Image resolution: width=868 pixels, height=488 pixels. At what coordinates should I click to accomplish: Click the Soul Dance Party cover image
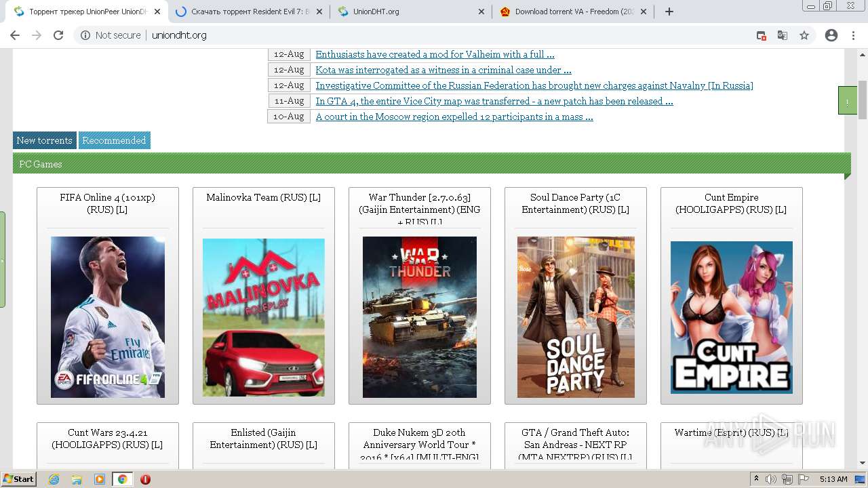tap(576, 317)
